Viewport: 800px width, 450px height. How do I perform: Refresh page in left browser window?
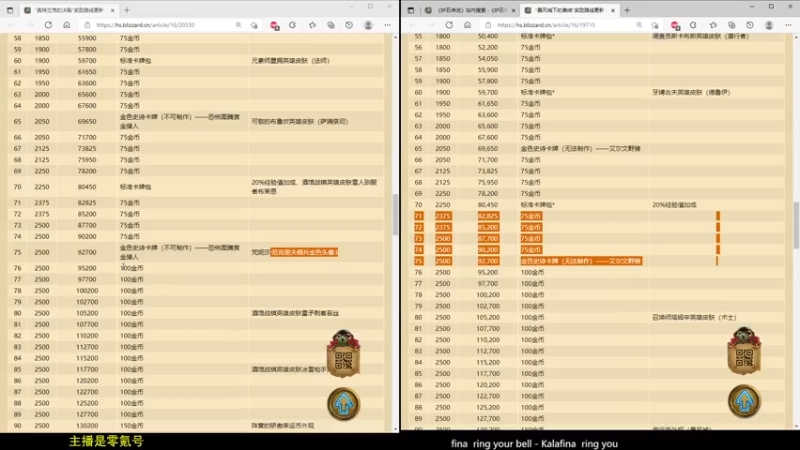coord(48,25)
